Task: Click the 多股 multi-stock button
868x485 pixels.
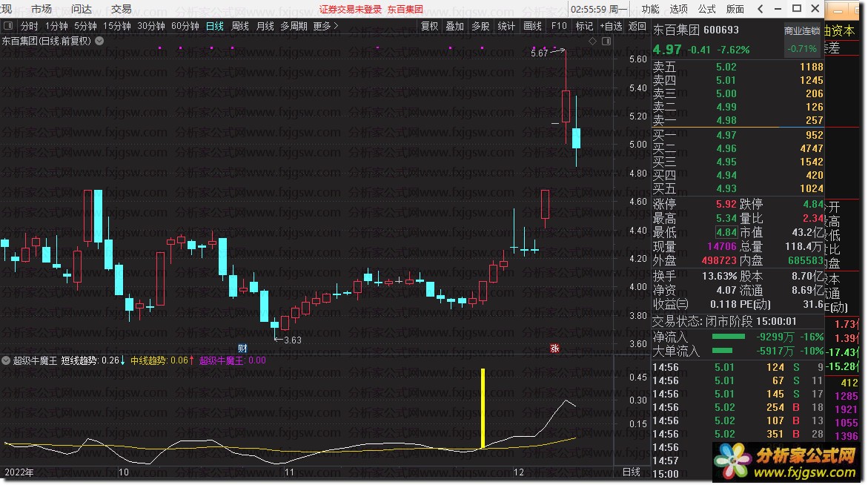Action: [480, 26]
